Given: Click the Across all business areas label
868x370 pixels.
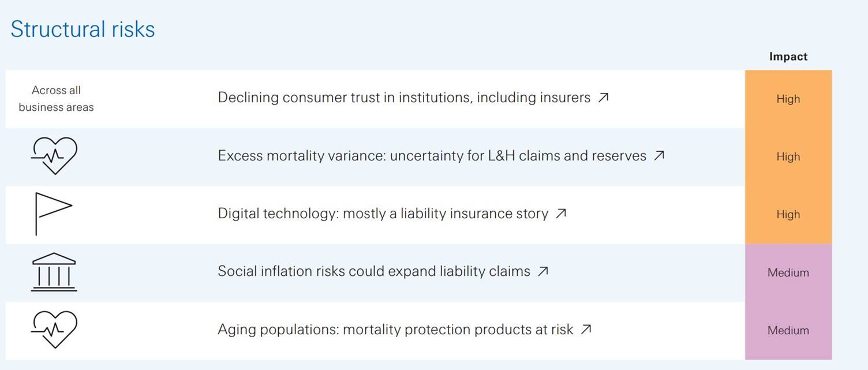Looking at the screenshot, I should click(x=56, y=99).
